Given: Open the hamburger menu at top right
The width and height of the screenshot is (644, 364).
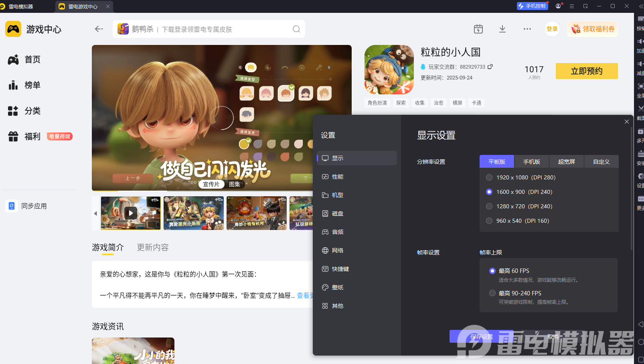Looking at the screenshot, I should click(571, 6).
